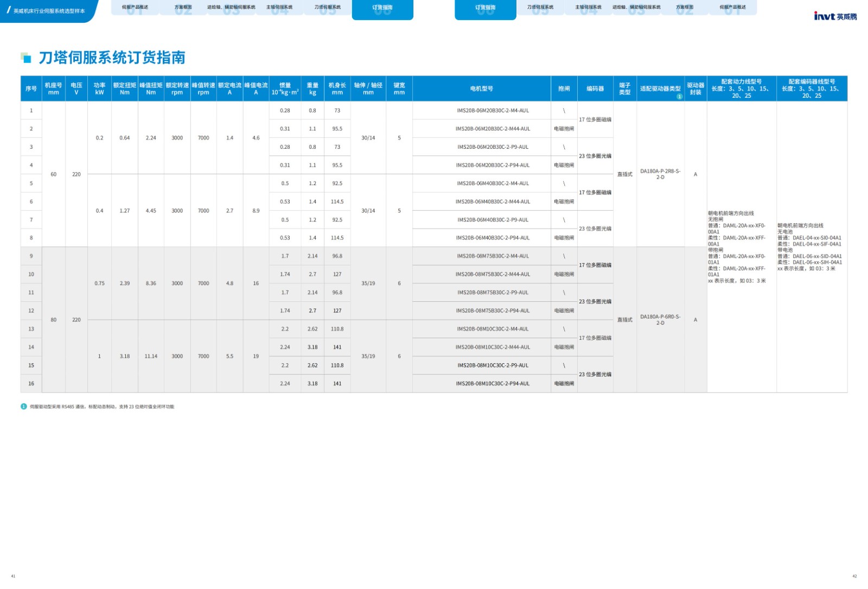Click the square icon beside 刀塔伺服系统订货指南 title
Image resolution: width=868 pixels, height=589 pixels.
pos(25,58)
